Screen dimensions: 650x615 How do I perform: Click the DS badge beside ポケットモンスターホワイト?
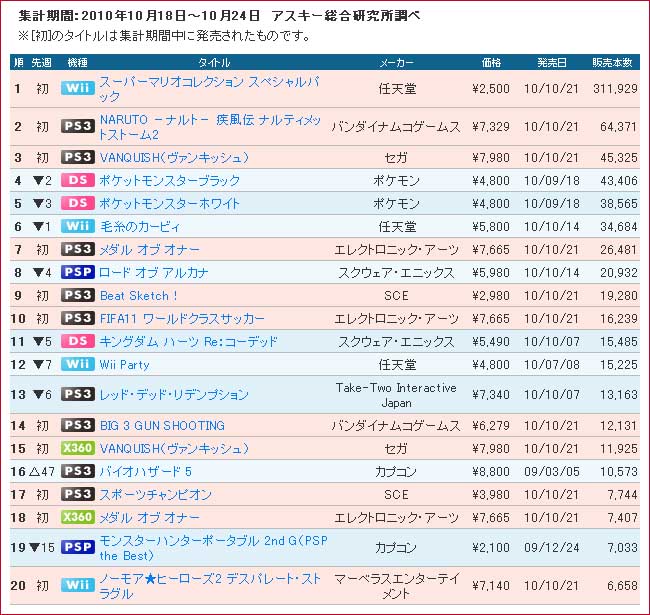click(78, 203)
